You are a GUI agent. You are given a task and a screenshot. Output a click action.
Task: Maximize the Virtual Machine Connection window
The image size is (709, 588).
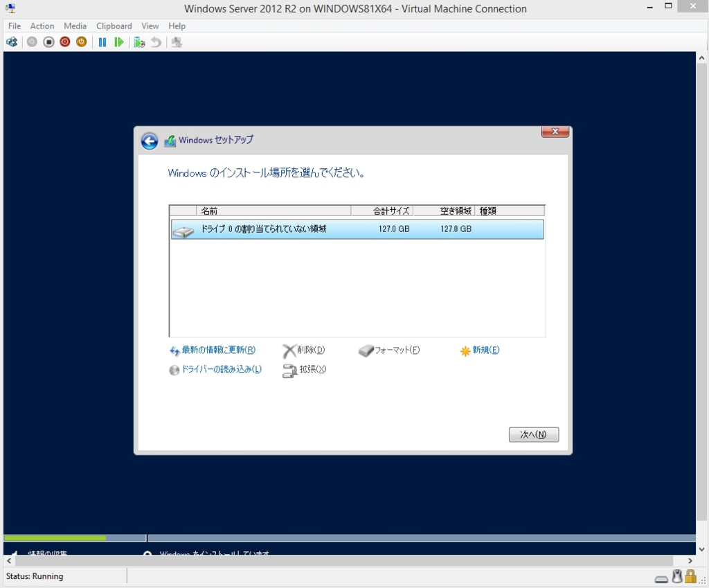coord(668,6)
